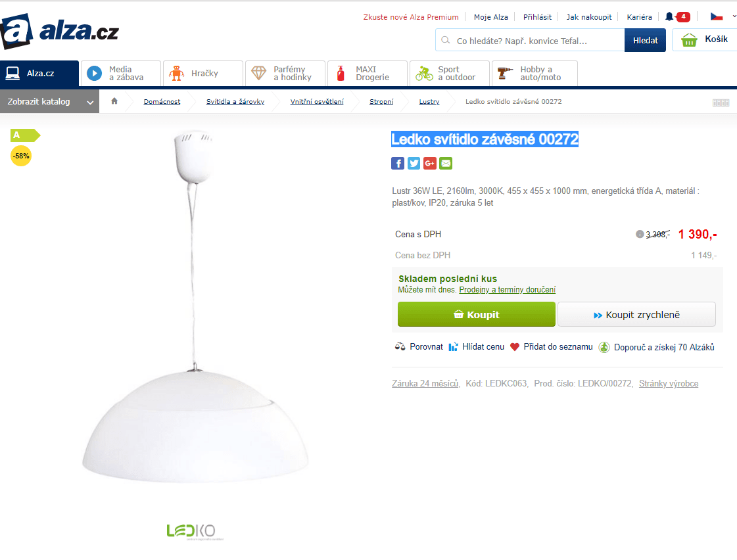Open the Hračky category tab
Viewport: 737px width, 560px height.
[203, 74]
